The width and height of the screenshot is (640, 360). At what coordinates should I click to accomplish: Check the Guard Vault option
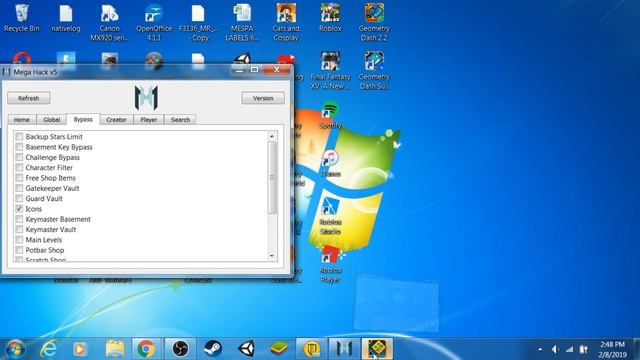[x=19, y=198]
